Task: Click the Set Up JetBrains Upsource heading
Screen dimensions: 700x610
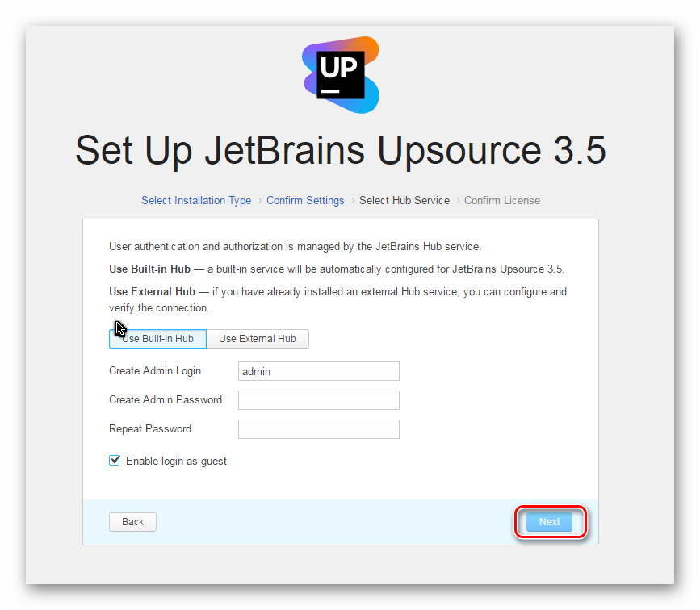Action: point(341,151)
